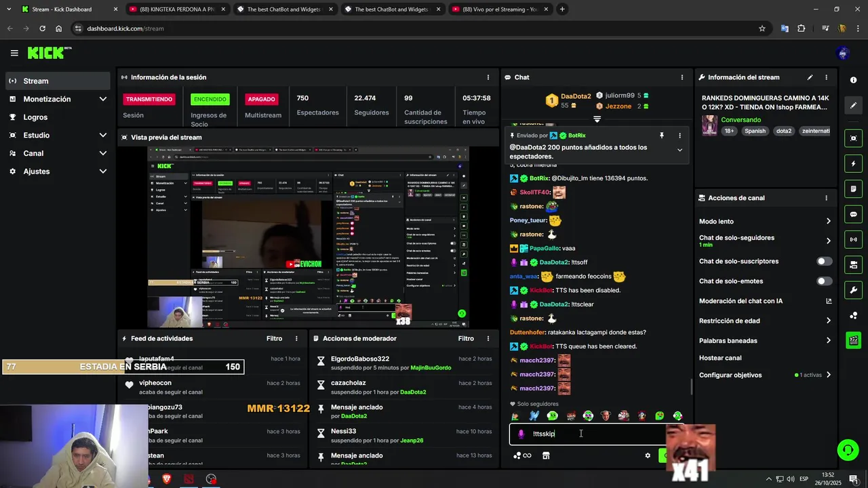Click the dota2 tag

[x=784, y=131]
